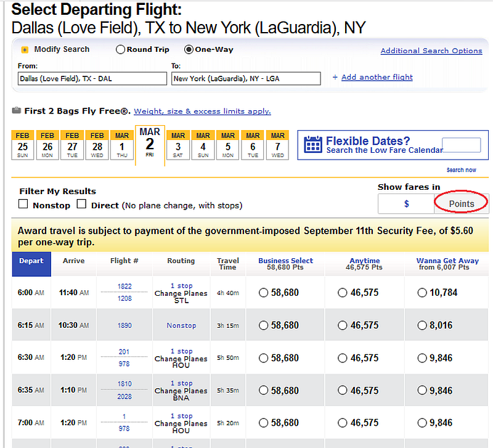The width and height of the screenshot is (493, 448).
Task: Check the Direct filter checkbox
Action: (81, 204)
